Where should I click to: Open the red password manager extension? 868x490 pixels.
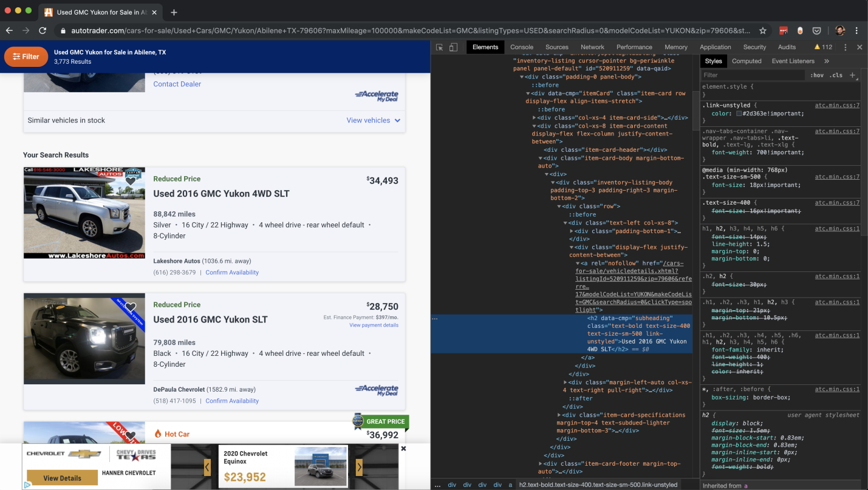tap(784, 30)
